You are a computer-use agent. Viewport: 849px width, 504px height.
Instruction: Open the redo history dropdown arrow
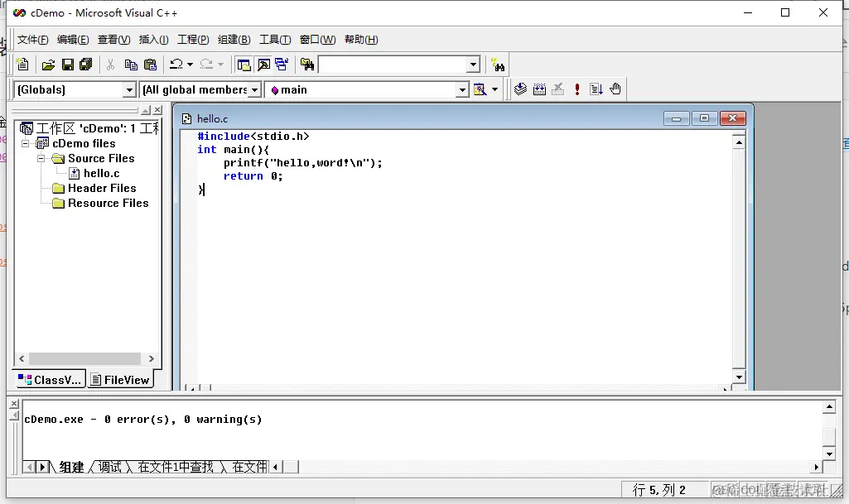point(220,65)
